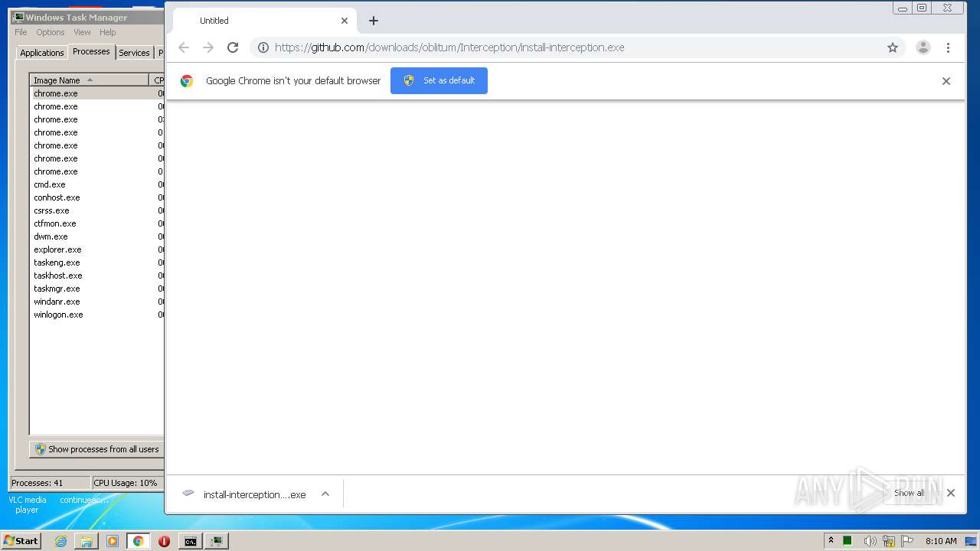This screenshot has width=980, height=551.
Task: Switch to cmd window on taskbar
Action: [190, 541]
